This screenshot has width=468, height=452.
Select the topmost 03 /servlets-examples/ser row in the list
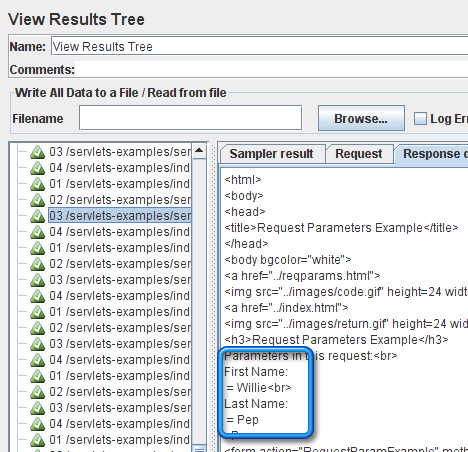[x=120, y=152]
